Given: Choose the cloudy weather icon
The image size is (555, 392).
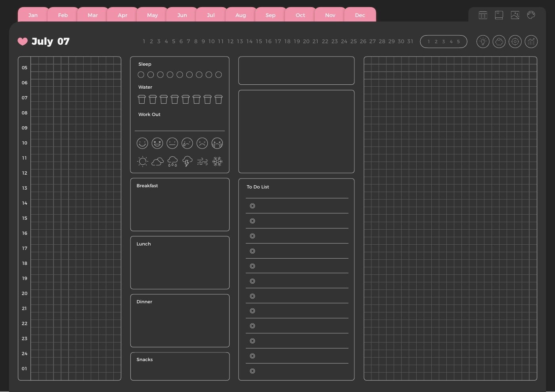Looking at the screenshot, I should pyautogui.click(x=157, y=162).
